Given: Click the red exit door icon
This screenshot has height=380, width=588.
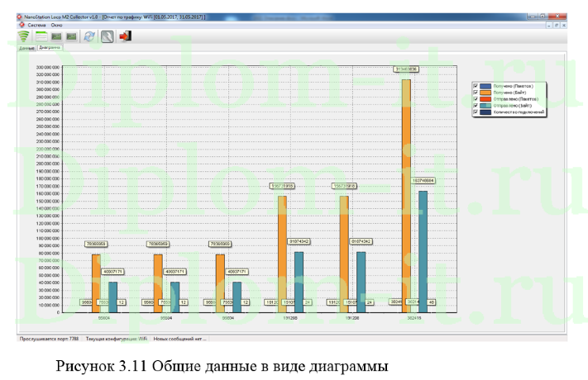Looking at the screenshot, I should [x=125, y=37].
